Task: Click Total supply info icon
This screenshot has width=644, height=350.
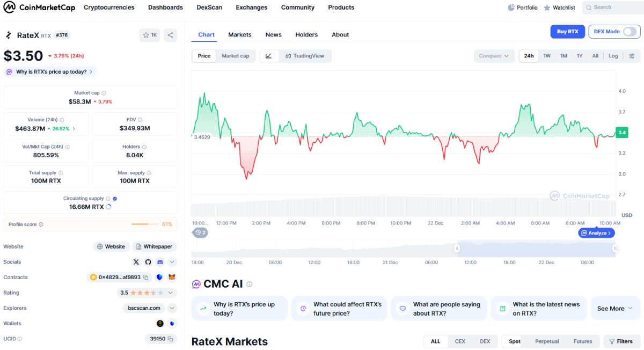Action: pyautogui.click(x=61, y=173)
